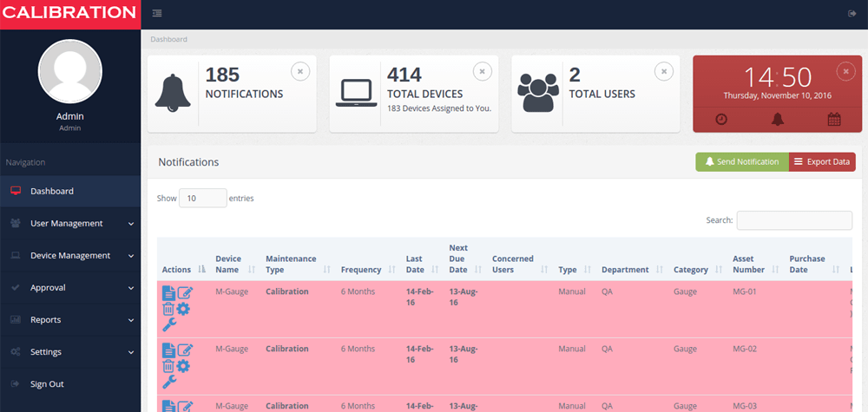Viewport: 868px width, 412px height.
Task: Click the wrench icon for MG-01
Action: pyautogui.click(x=169, y=325)
